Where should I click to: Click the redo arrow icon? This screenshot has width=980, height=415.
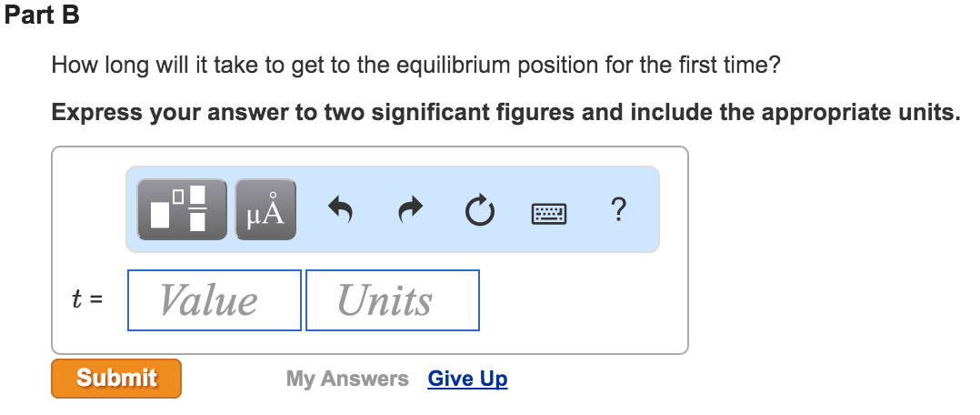411,209
